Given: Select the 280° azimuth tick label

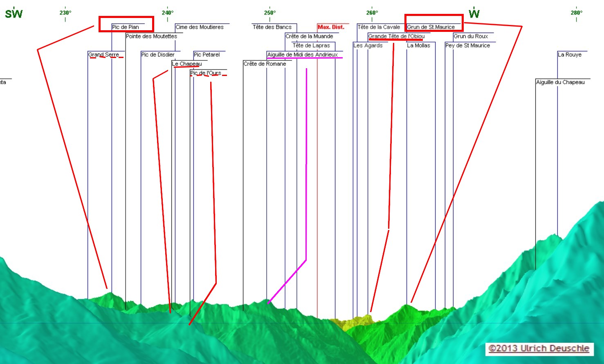Looking at the screenshot, I should [x=577, y=13].
